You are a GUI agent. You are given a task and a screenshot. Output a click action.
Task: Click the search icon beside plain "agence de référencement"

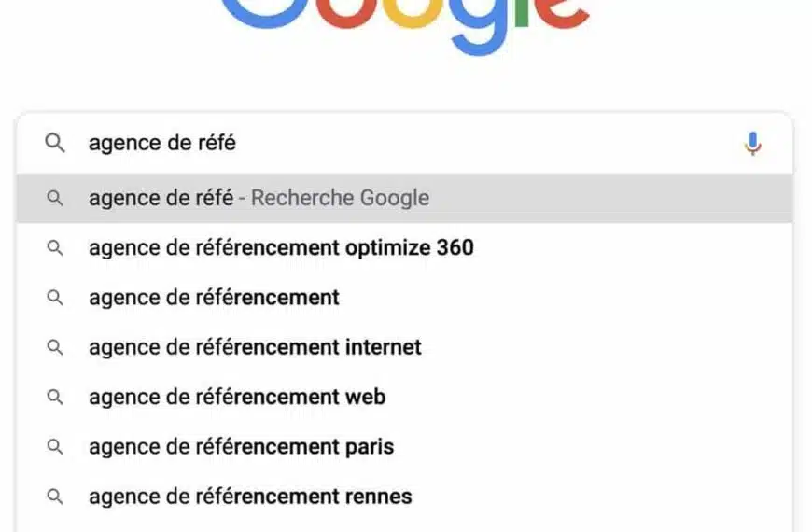click(x=56, y=298)
